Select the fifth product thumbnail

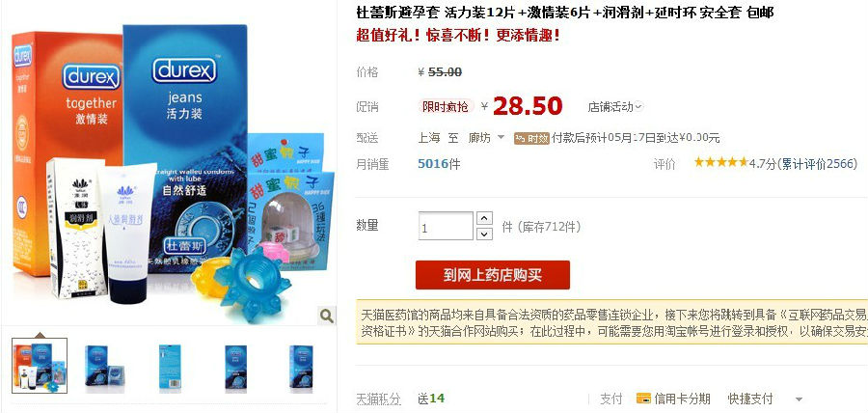tap(301, 366)
